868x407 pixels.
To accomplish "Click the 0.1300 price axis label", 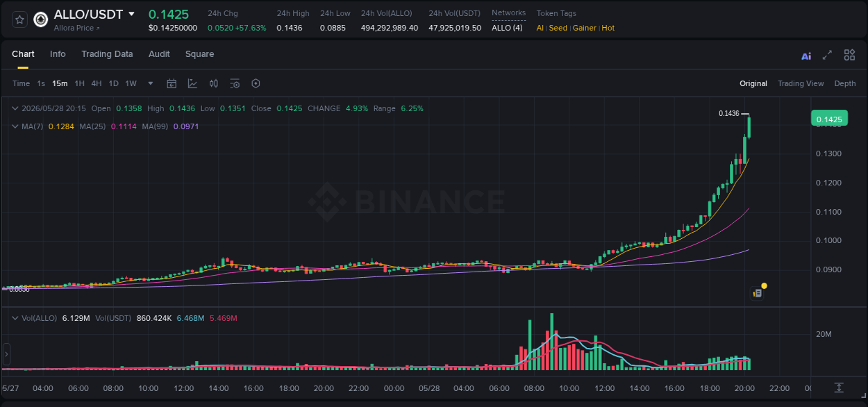I will (828, 153).
